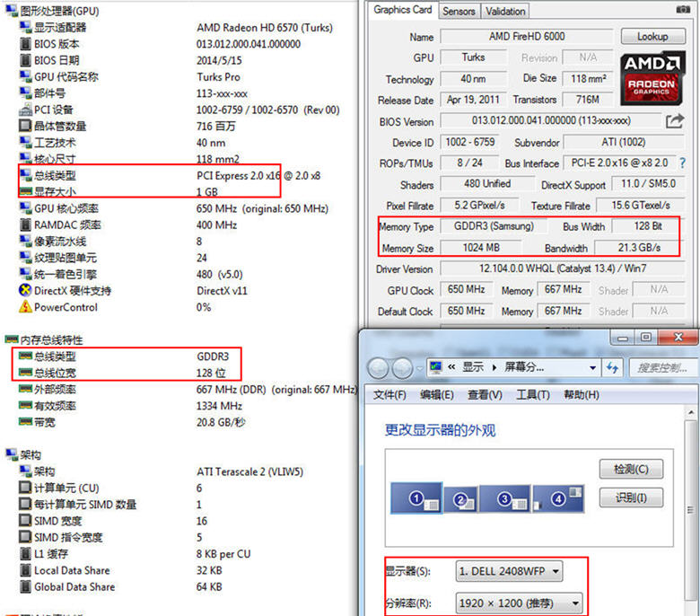
Task: Click the Memory Type GDDR3 (Samsung) field
Action: click(x=494, y=226)
